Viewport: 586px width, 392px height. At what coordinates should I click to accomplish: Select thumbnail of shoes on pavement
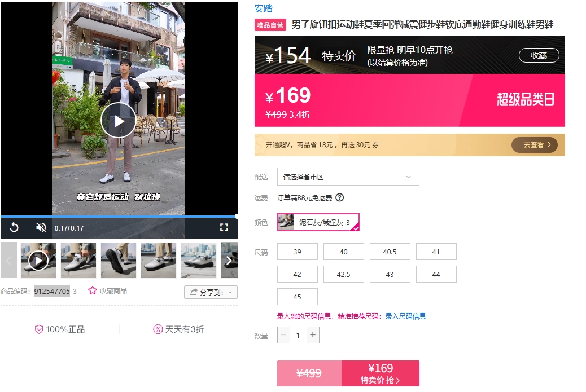click(x=199, y=260)
